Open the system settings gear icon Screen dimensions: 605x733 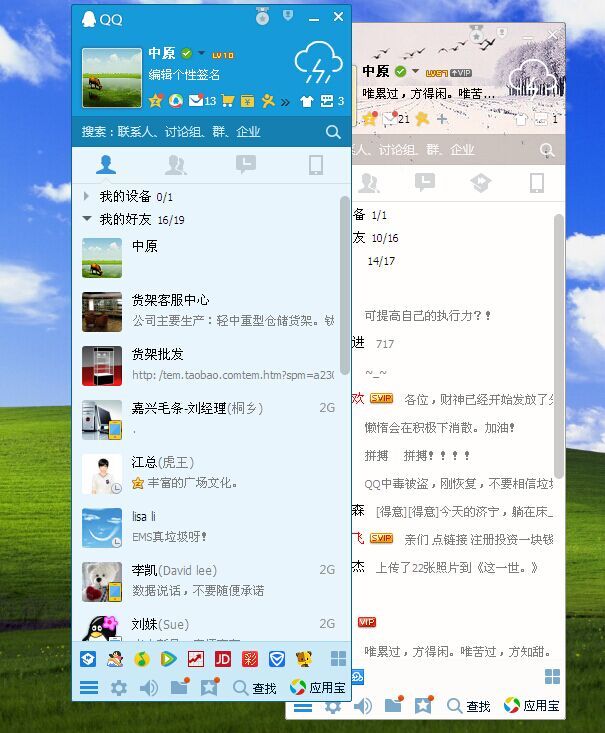pyautogui.click(x=119, y=688)
